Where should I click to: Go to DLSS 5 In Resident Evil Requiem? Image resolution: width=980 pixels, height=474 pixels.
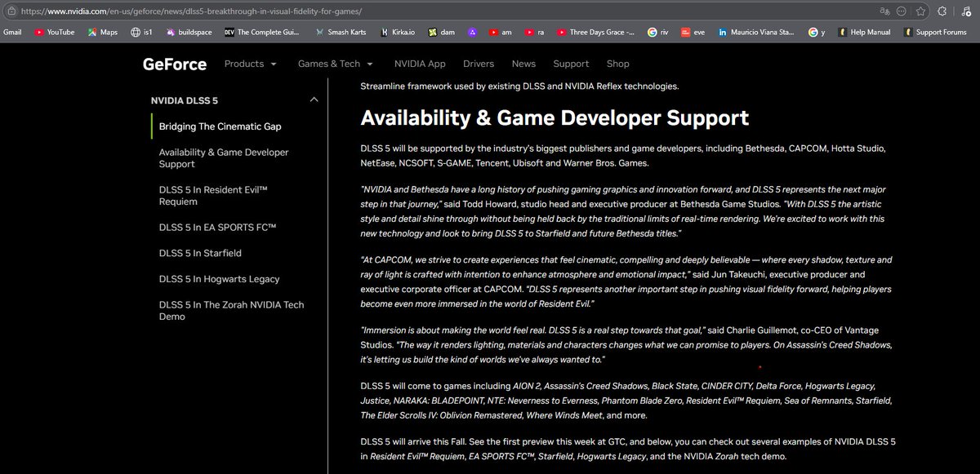pos(213,196)
